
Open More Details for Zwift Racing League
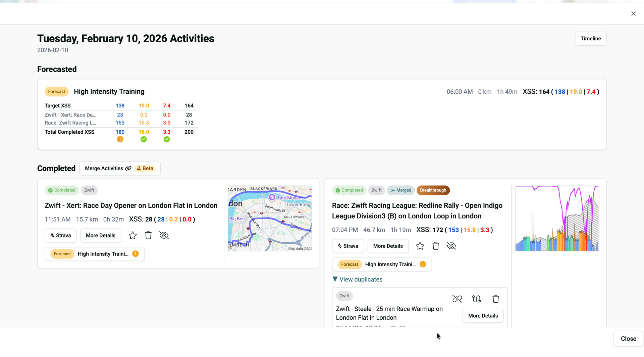click(388, 246)
